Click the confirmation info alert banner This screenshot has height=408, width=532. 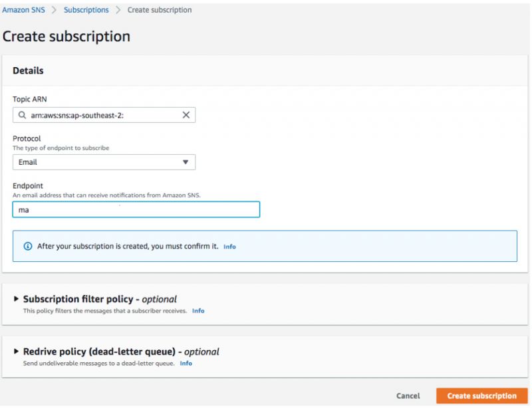(266, 246)
